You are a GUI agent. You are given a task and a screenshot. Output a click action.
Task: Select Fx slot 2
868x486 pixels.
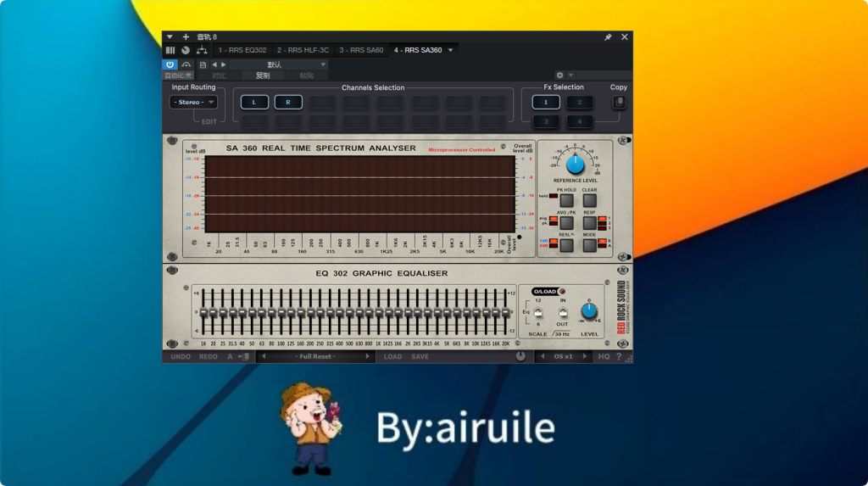tap(579, 102)
